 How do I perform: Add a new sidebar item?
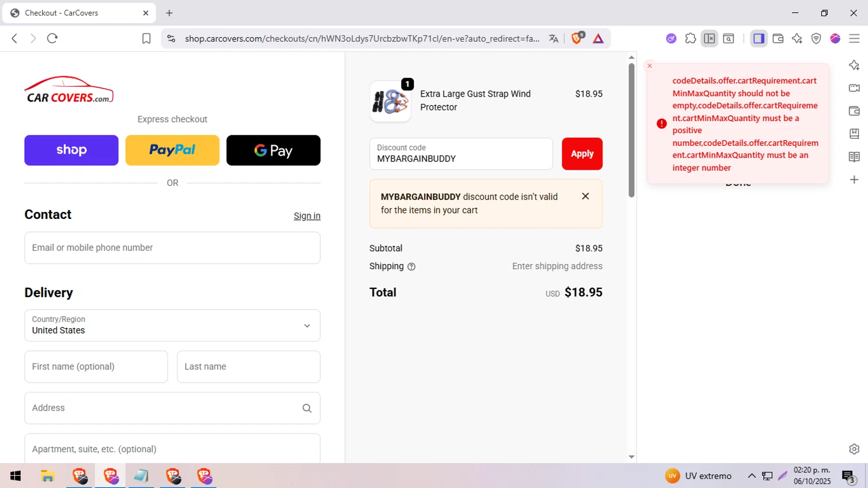[x=854, y=179]
